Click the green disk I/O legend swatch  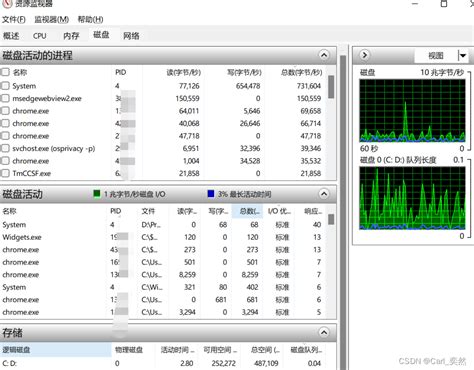[97, 194]
